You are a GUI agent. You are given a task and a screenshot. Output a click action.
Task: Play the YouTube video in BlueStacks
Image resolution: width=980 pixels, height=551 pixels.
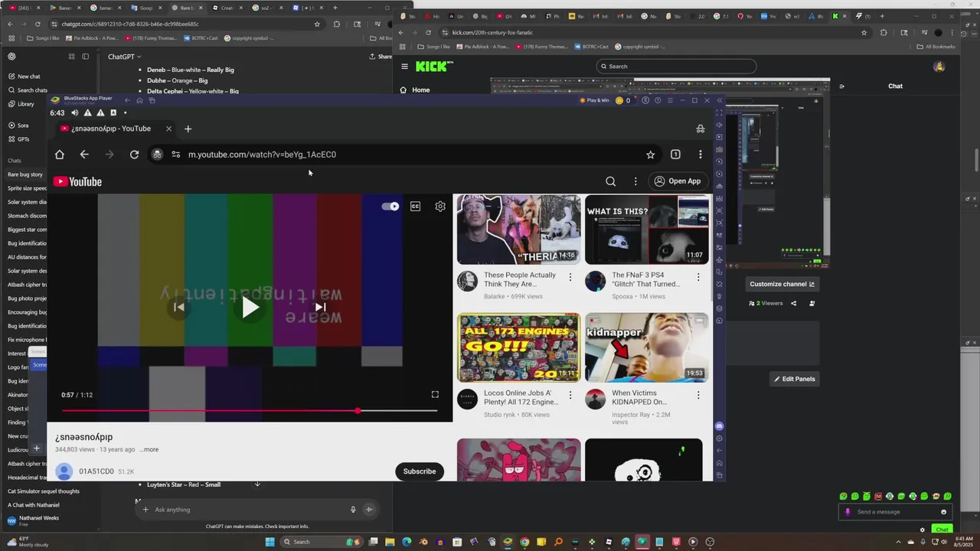click(x=250, y=308)
